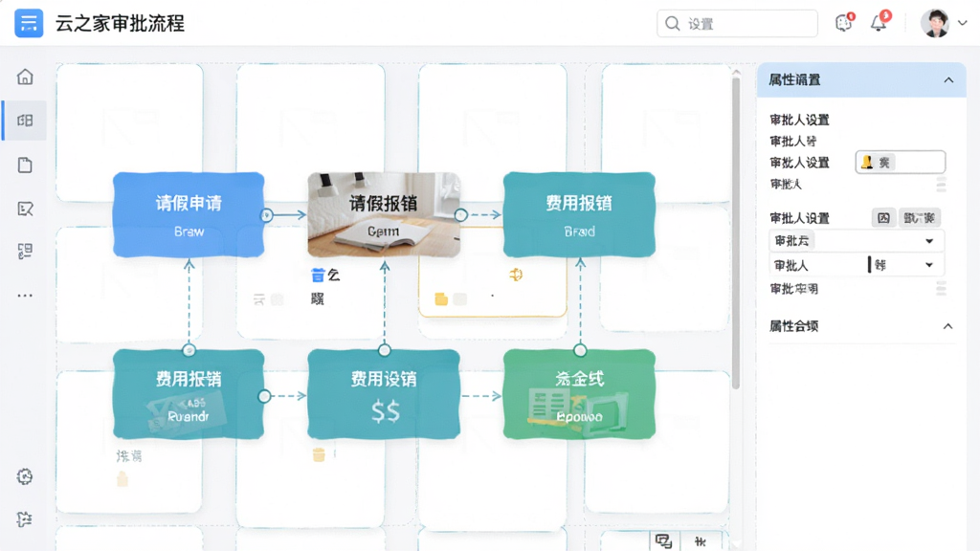Select the green Epouoo node
Screen dimensions: 980x551
[579, 394]
